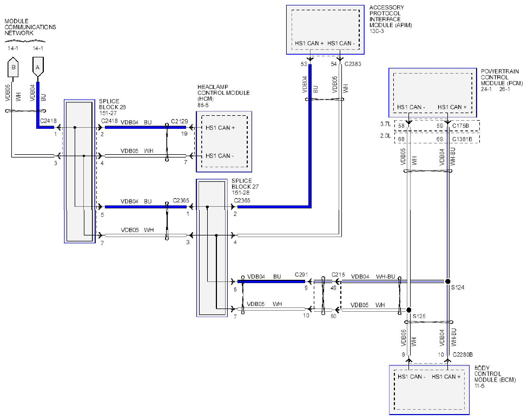Click pin number "69" in the C1381B row
This screenshot has width=528, height=420.
[x=440, y=139]
